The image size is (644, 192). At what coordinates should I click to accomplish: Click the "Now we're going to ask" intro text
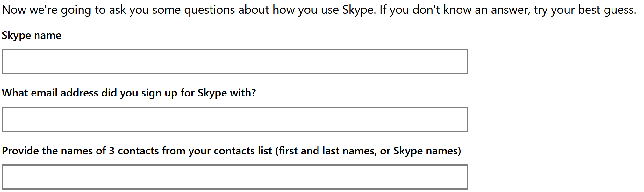point(64,10)
